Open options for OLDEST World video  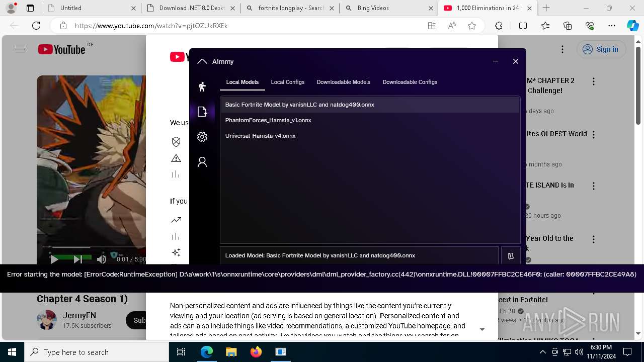tap(594, 135)
